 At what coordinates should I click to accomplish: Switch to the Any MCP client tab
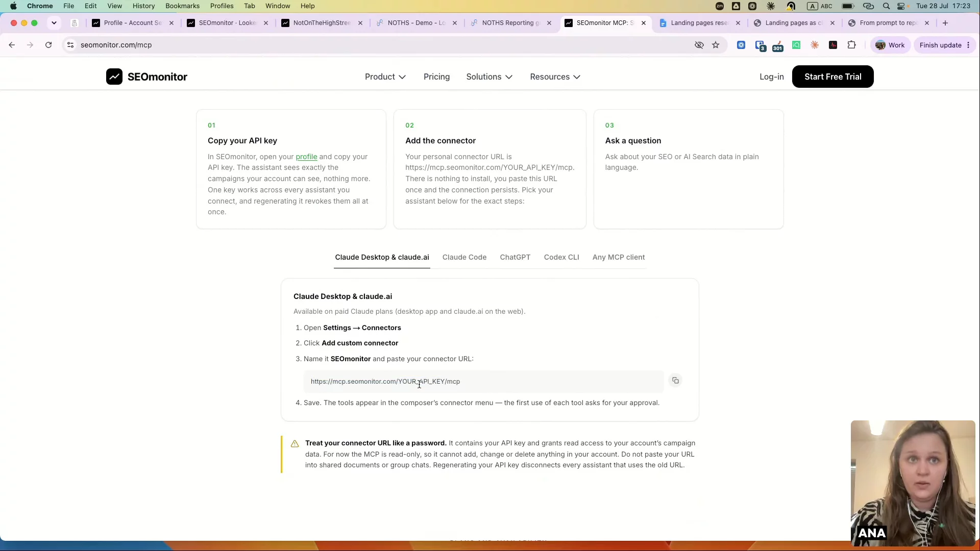618,257
